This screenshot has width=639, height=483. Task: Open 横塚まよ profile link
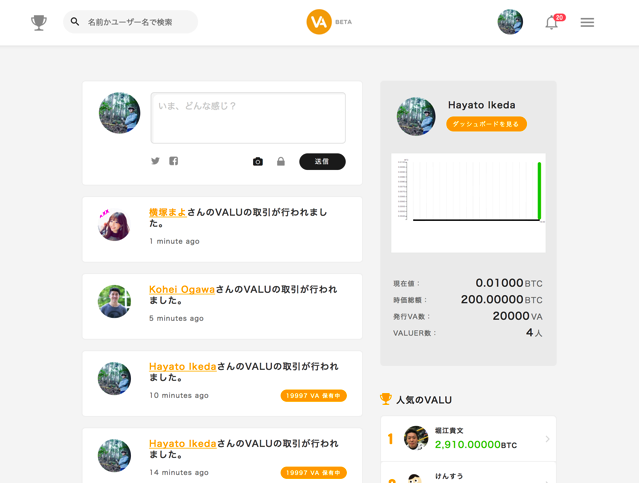pos(168,212)
